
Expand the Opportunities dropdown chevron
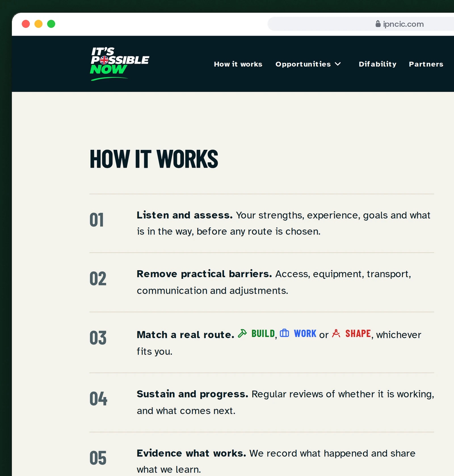click(x=338, y=64)
